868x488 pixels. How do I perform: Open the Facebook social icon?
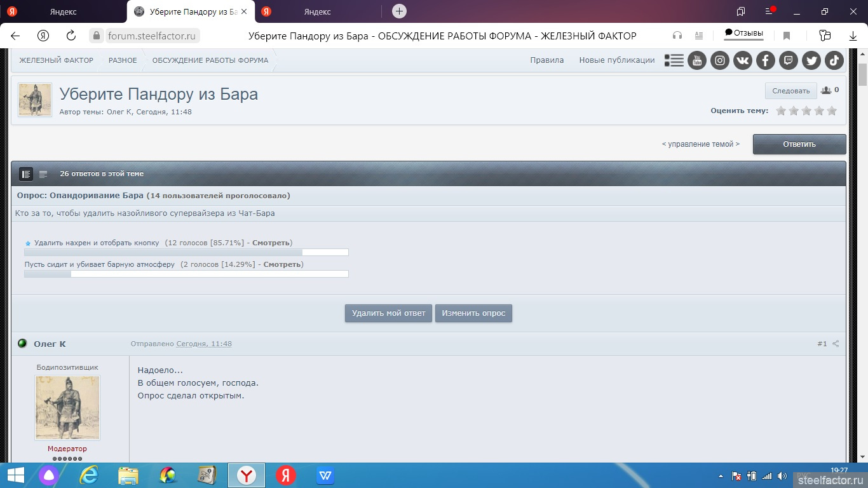[765, 60]
